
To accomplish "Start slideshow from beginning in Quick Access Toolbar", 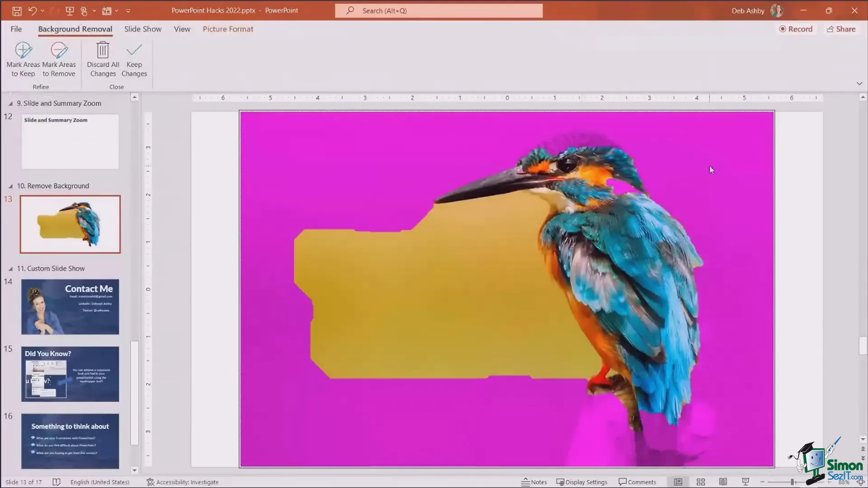I will click(x=69, y=10).
